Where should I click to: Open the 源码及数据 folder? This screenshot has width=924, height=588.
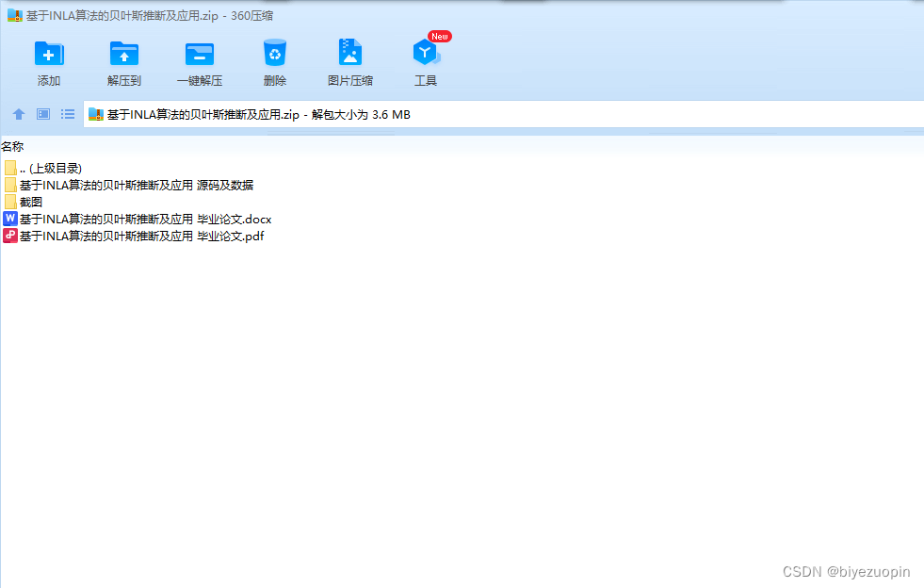[x=135, y=184]
